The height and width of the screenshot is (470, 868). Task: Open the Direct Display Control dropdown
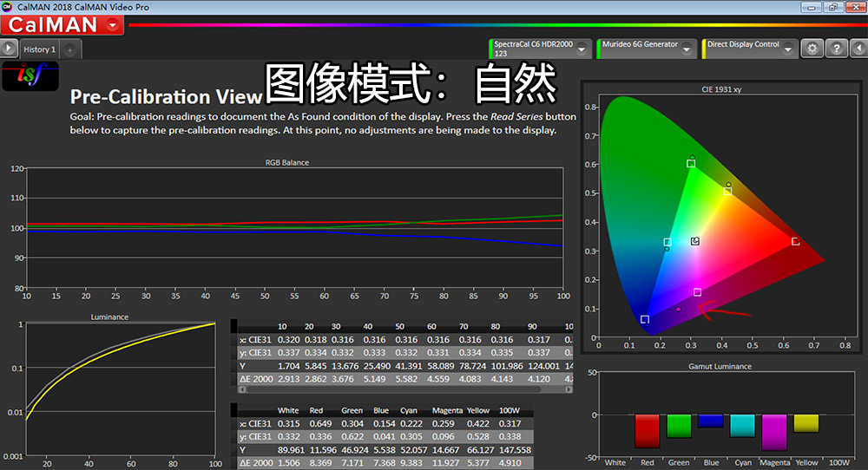pos(788,49)
